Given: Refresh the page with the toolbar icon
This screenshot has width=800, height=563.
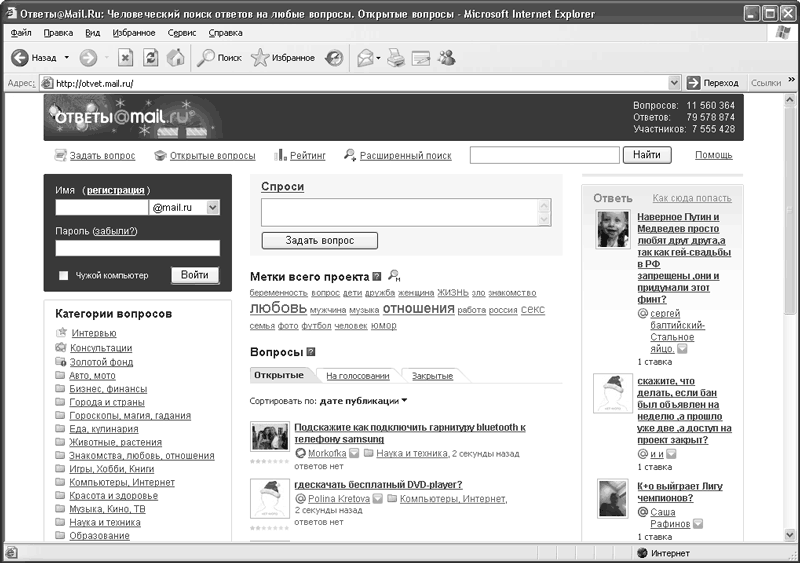Looking at the screenshot, I should pos(151,58).
